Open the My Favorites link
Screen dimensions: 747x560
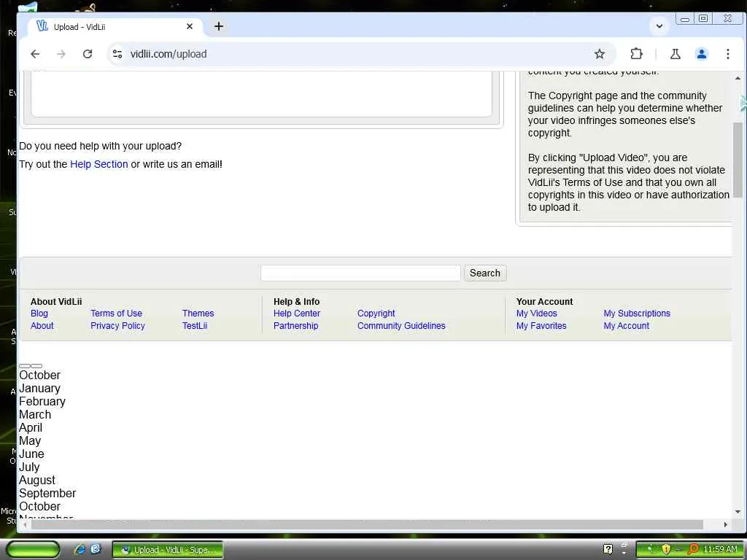[x=541, y=326]
